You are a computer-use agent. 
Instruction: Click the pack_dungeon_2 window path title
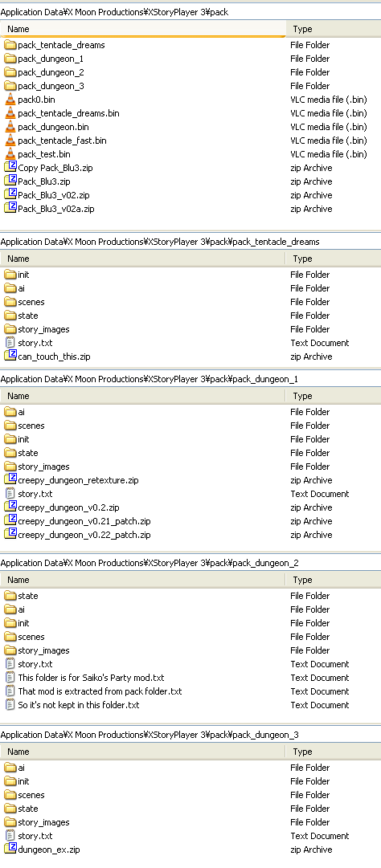tap(150, 563)
